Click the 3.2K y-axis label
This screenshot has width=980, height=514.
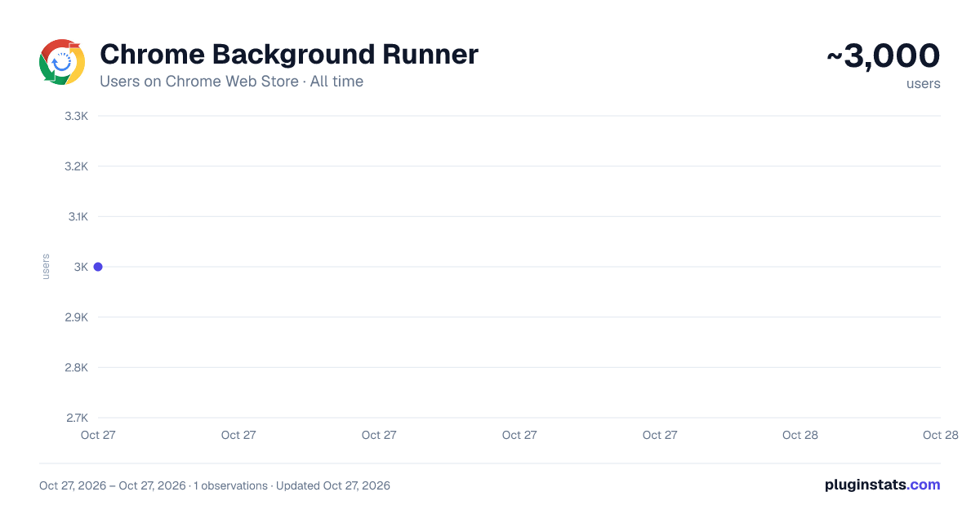pos(76,166)
